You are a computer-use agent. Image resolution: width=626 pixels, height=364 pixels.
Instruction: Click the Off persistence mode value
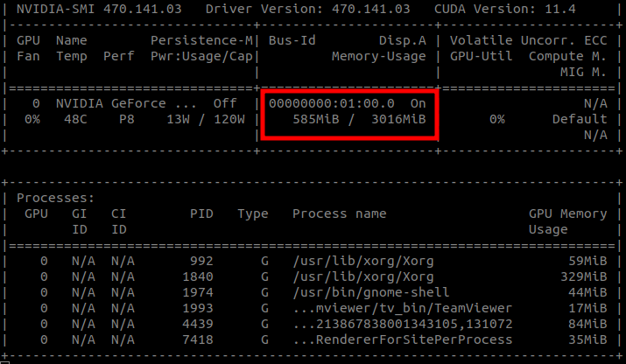tap(225, 103)
